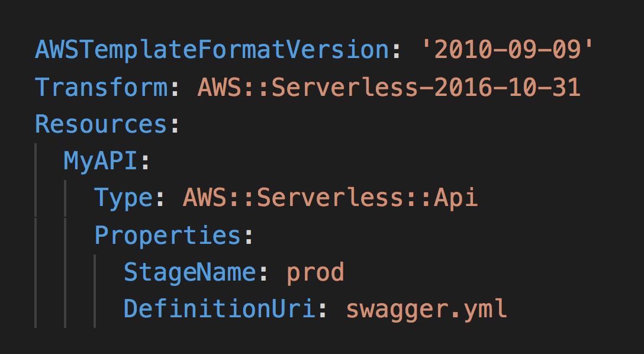Click the DefinitionUri property key
644x354 pixels.
[x=219, y=309]
